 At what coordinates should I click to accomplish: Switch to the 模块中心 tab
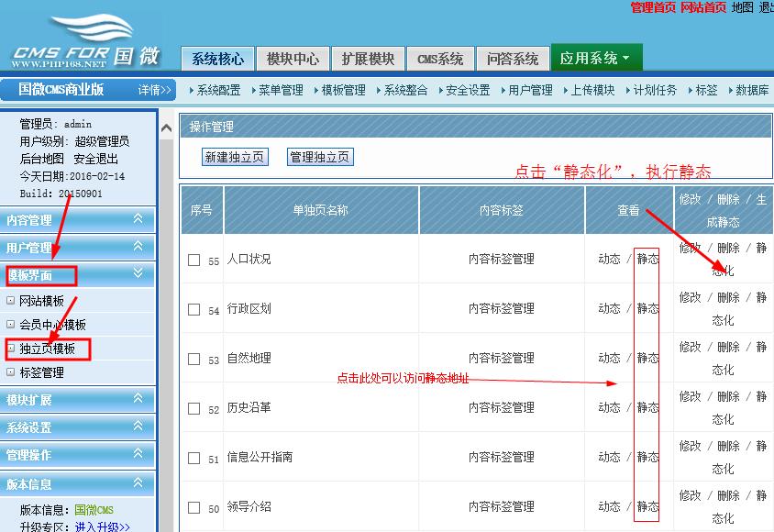click(x=293, y=59)
